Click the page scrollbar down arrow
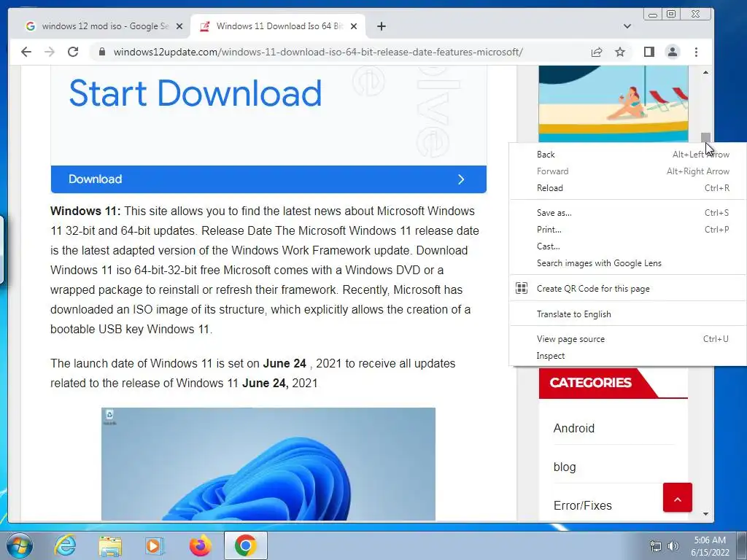 [x=705, y=514]
